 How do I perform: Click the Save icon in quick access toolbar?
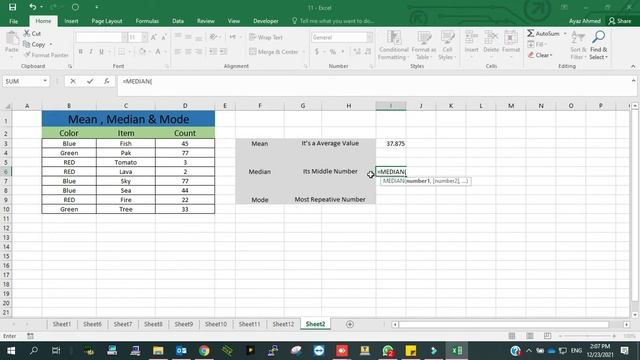coord(12,7)
